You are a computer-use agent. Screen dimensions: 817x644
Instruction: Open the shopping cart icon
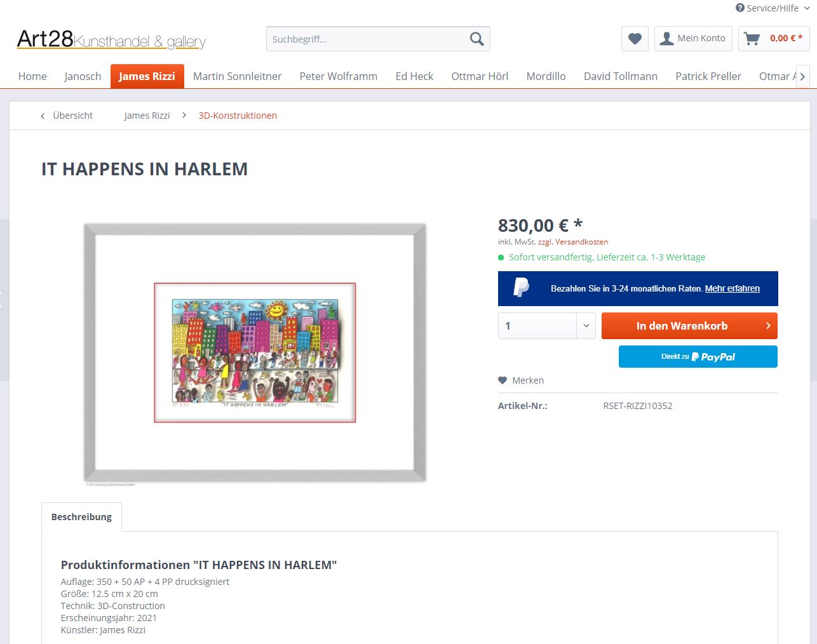752,39
